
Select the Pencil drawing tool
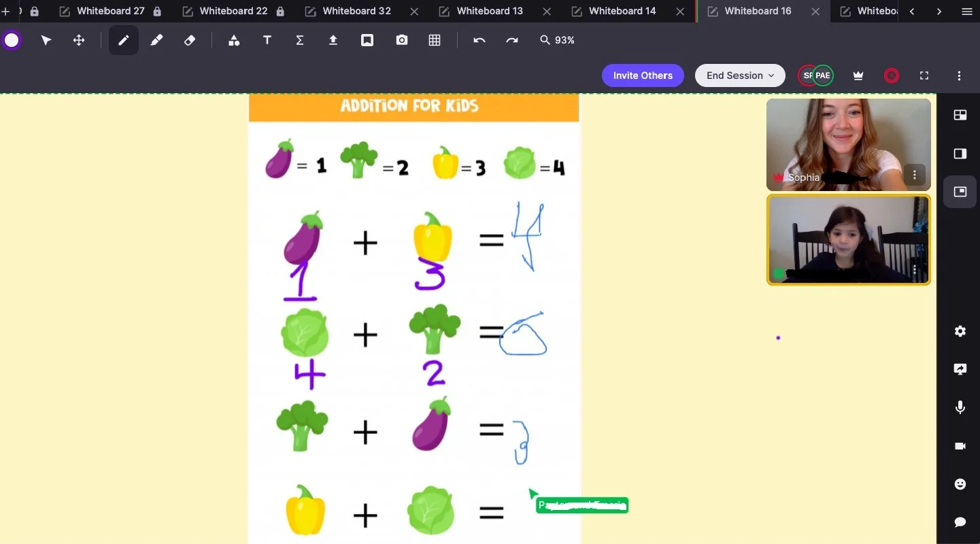pyautogui.click(x=123, y=40)
